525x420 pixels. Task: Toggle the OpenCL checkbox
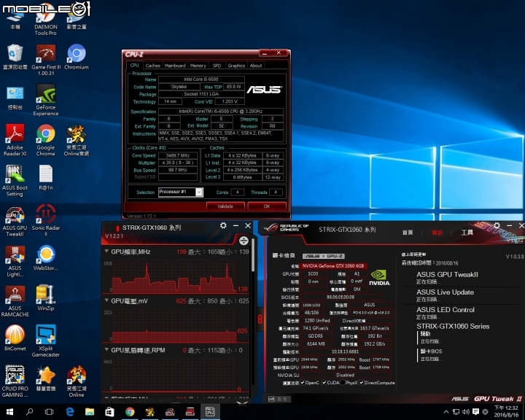click(x=303, y=383)
